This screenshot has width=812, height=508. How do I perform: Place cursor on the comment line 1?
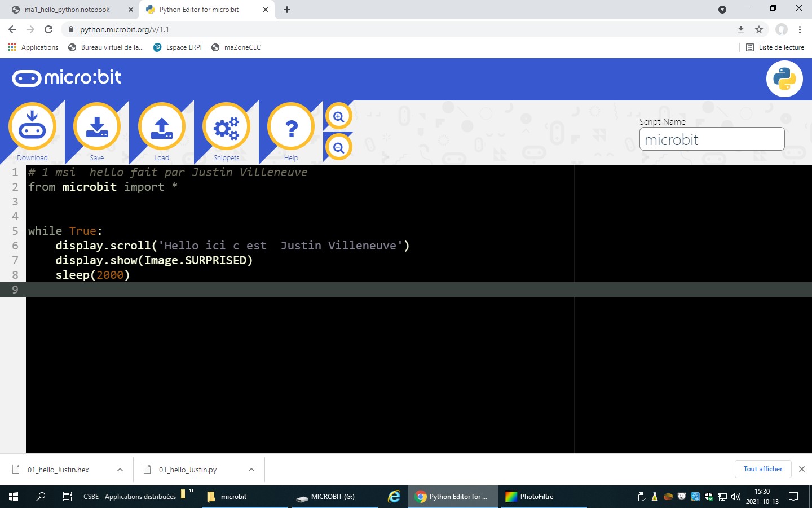[168, 172]
